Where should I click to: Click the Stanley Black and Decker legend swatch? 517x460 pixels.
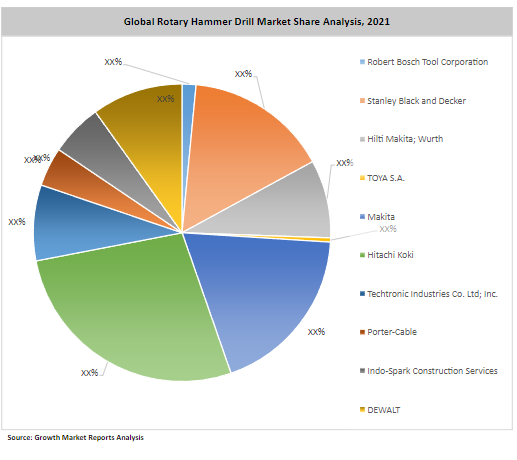click(362, 101)
